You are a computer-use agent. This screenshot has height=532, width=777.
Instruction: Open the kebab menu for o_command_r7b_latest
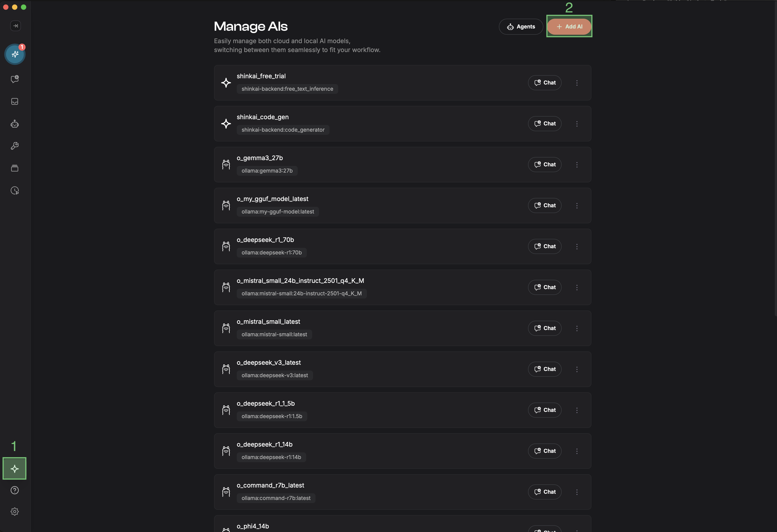pos(577,492)
